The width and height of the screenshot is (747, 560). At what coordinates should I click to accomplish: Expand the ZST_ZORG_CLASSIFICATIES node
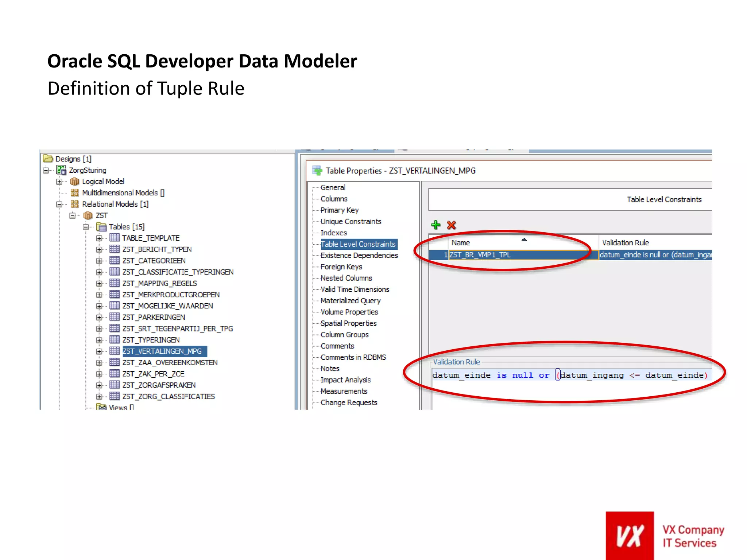coord(99,396)
